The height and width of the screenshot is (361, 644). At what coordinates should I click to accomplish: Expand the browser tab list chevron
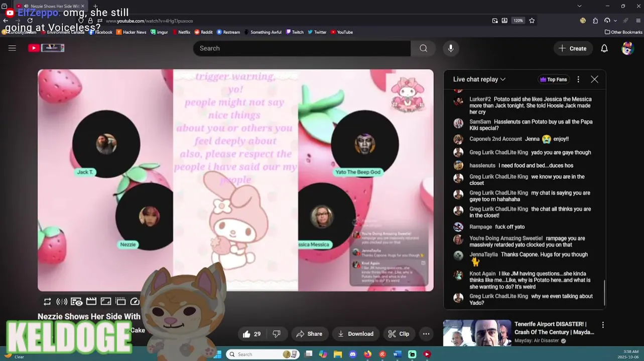[579, 6]
